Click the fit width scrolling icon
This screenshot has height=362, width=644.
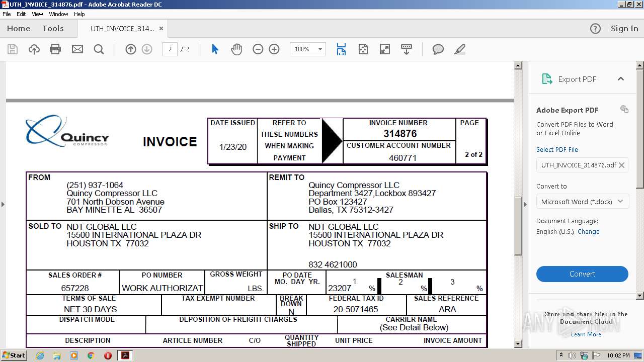click(341, 49)
